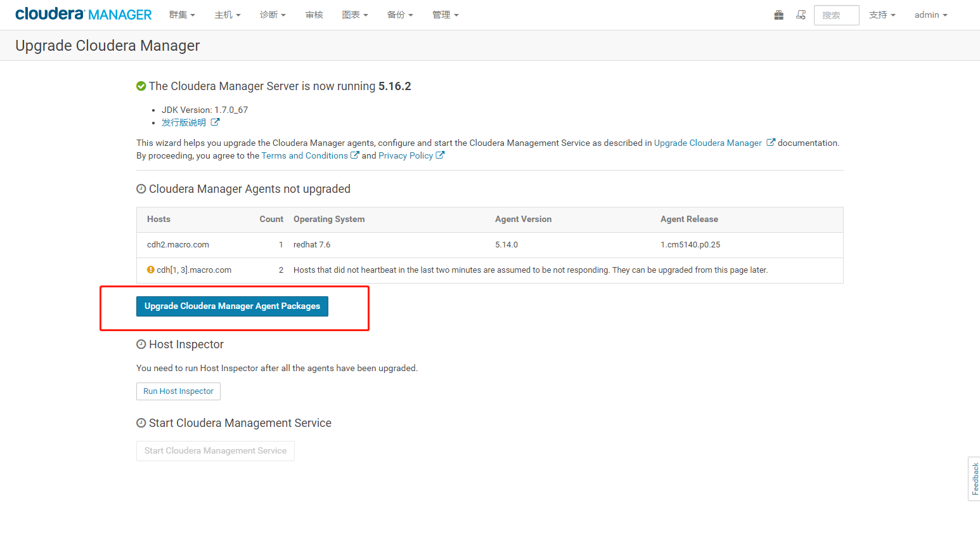This screenshot has height=550, width=980.
Task: Select host cdh2.macro.com in table
Action: tap(178, 244)
